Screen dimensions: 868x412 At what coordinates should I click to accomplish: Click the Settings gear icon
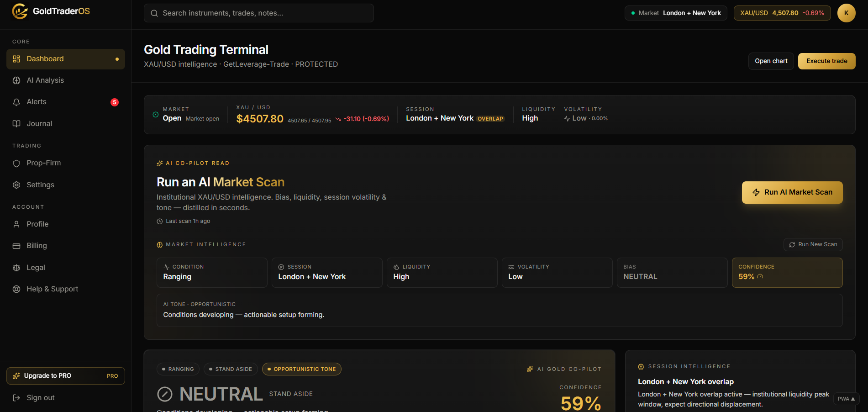coord(16,185)
